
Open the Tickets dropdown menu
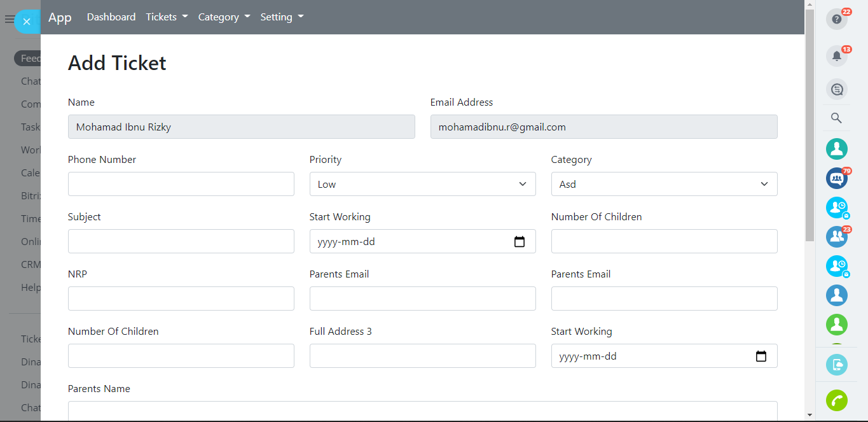coord(167,17)
